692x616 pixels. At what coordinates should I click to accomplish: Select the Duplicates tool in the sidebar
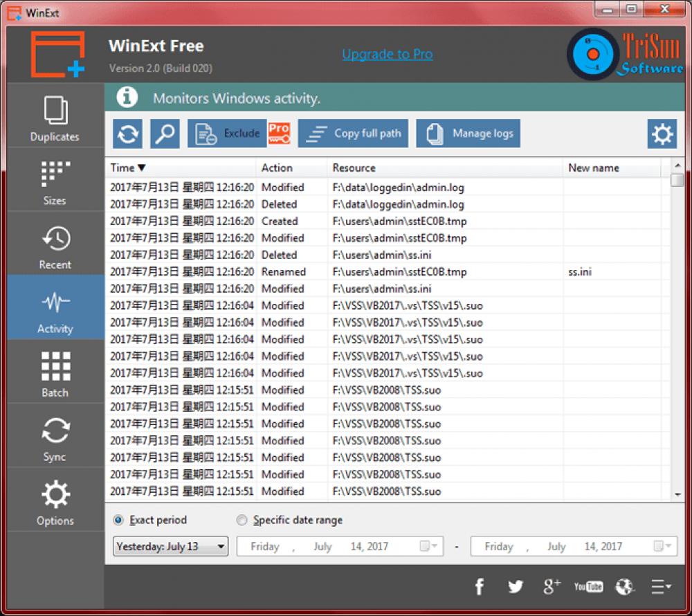click(x=55, y=118)
